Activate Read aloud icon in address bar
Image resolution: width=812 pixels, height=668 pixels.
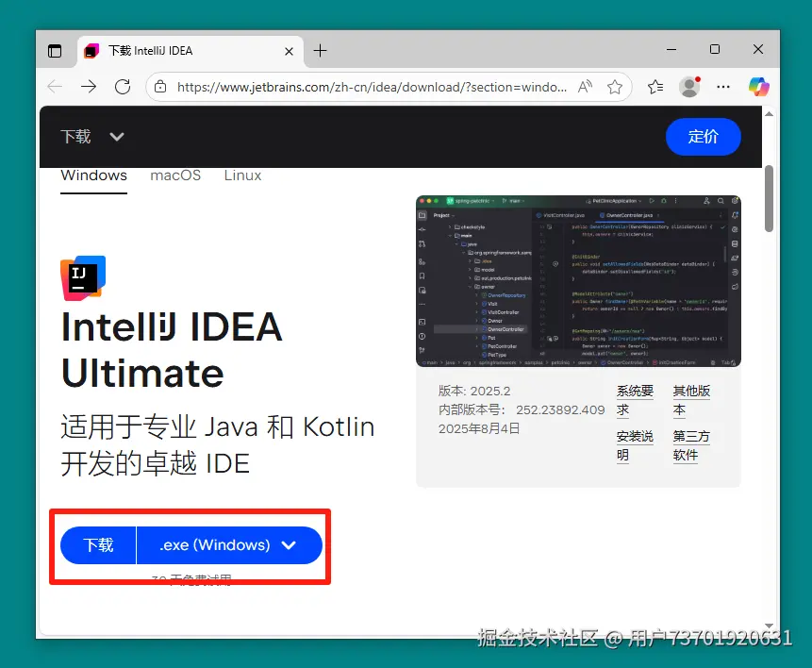585,87
